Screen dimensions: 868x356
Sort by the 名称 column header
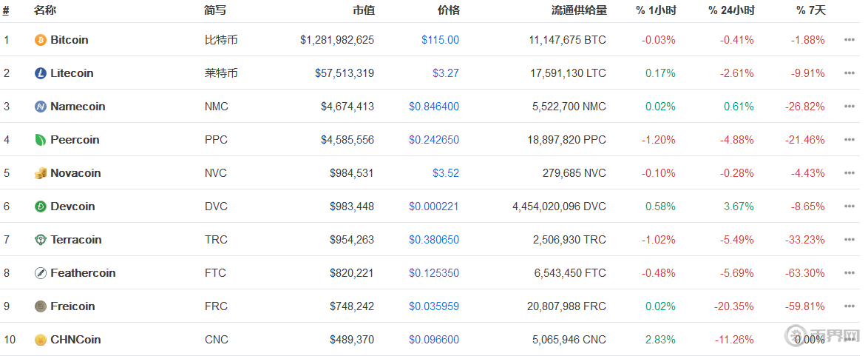pos(45,10)
